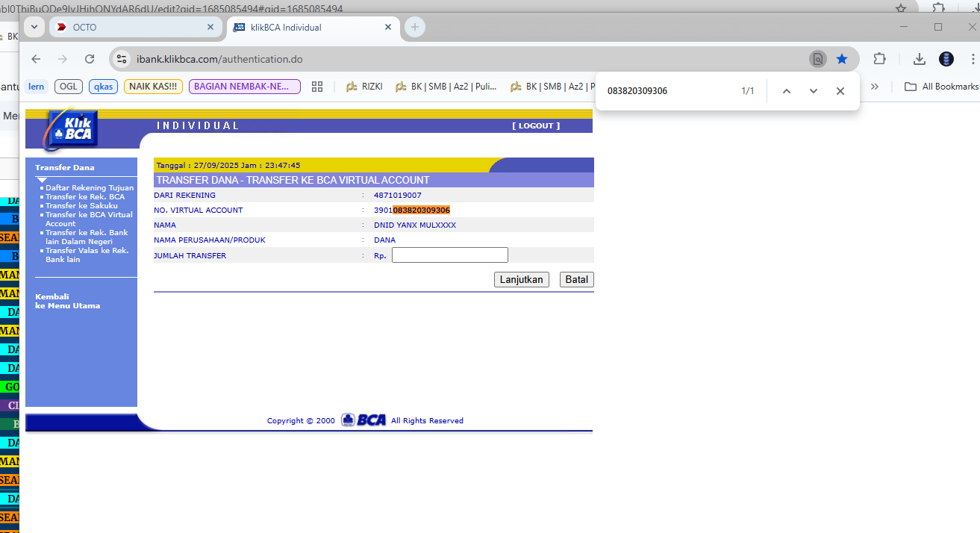This screenshot has height=533, width=980.
Task: Open the Chrome profile avatar
Action: pyautogui.click(x=946, y=59)
